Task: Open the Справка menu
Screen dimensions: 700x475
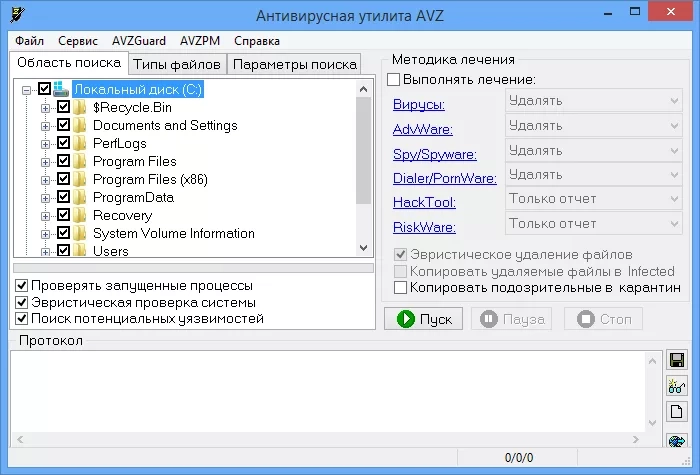Action: click(x=257, y=41)
